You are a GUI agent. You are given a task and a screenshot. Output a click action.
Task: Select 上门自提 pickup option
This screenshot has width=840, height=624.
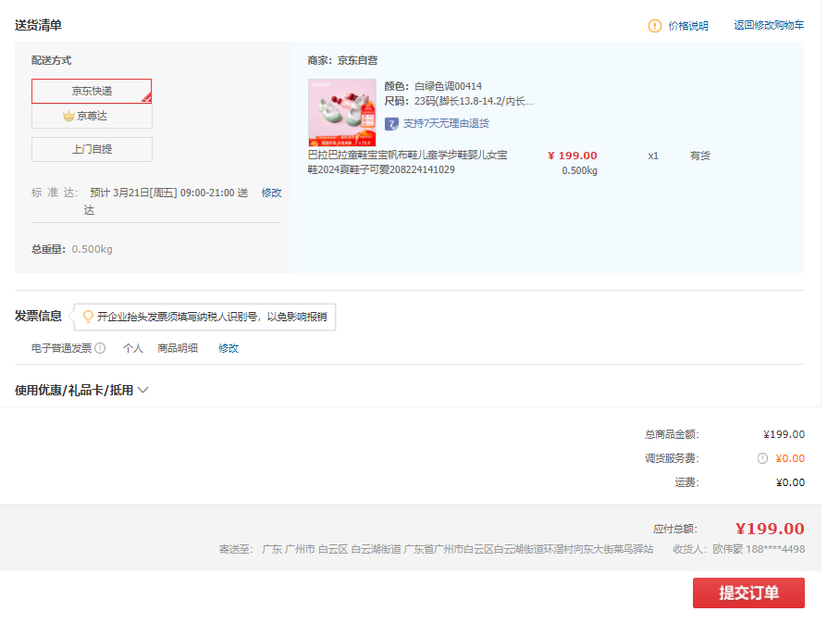pyautogui.click(x=92, y=148)
